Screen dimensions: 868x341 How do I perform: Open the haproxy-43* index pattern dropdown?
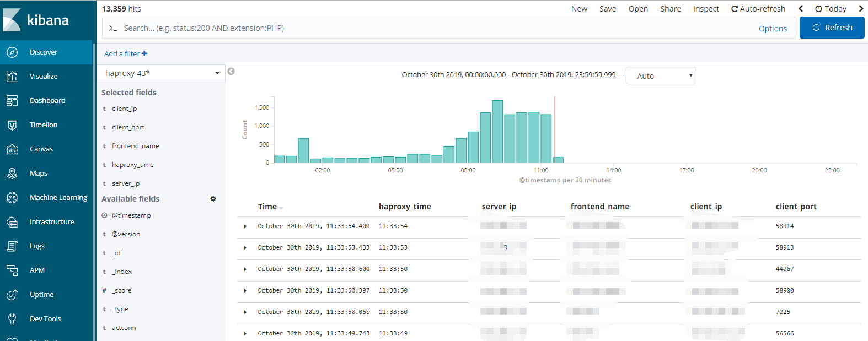point(161,73)
